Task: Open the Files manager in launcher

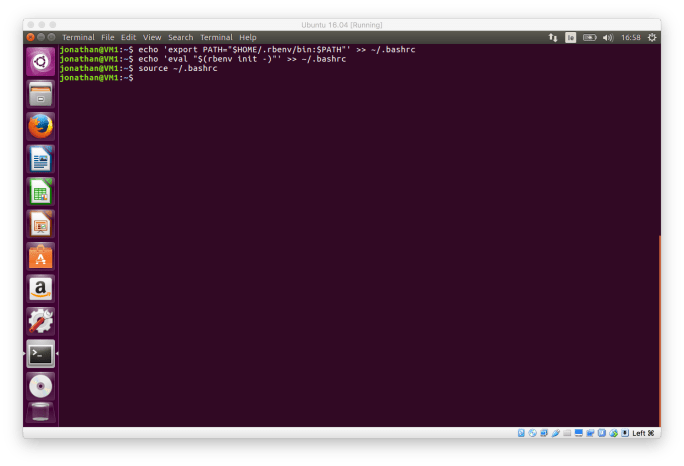Action: (x=40, y=94)
